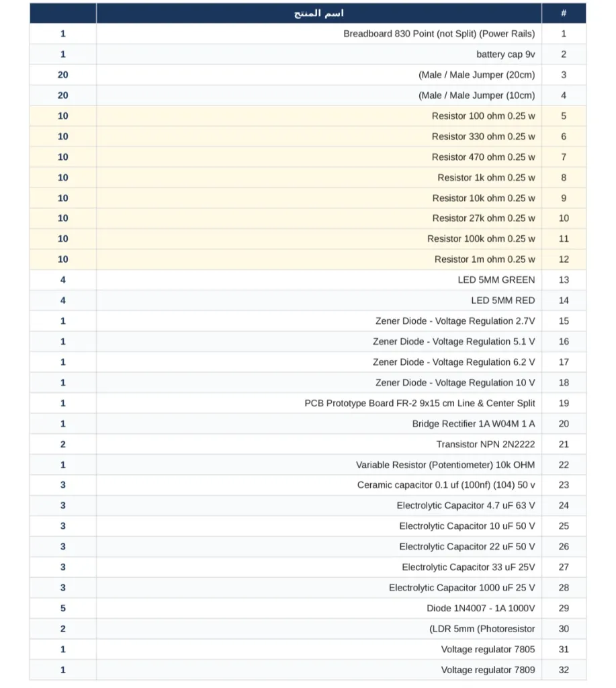The height and width of the screenshot is (688, 616).
Task: Select Zener Diode Voltage Regulation 2.7V
Action: coord(455,321)
